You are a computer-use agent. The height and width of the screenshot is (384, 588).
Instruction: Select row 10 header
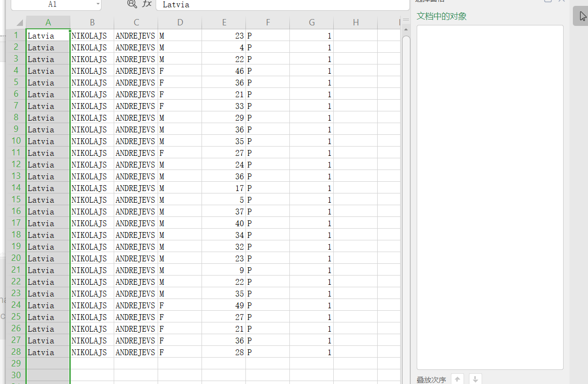pos(16,141)
